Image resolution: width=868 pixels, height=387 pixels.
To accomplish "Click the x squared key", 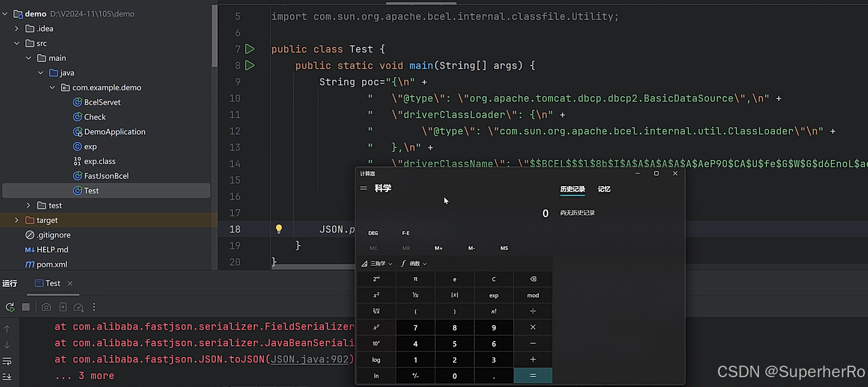I will 377,295.
